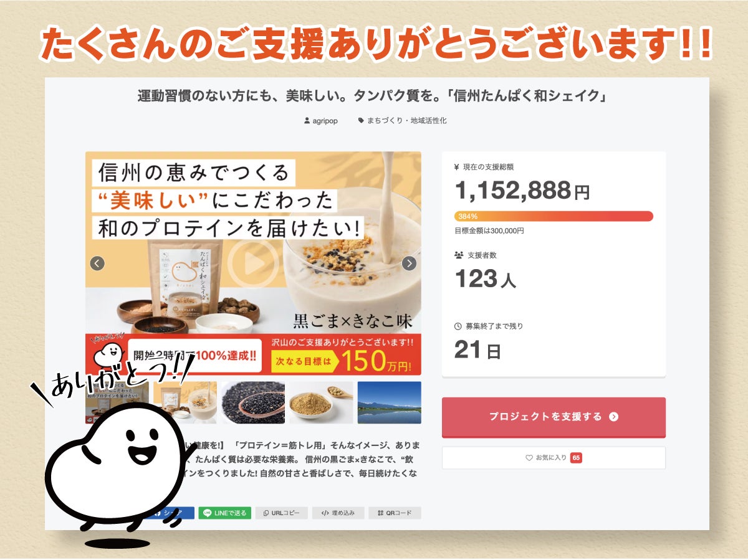Viewport: 748px width, 560px height.
Task: Click the プロジェクトを支援する button
Action: coord(554,417)
